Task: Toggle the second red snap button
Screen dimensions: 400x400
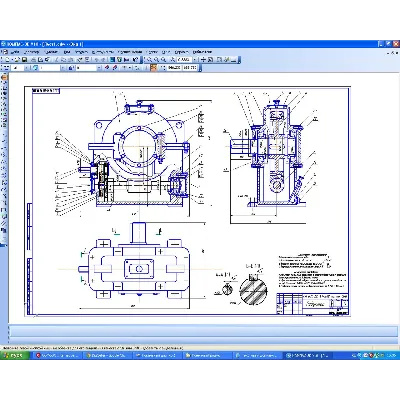Action: click(115, 68)
